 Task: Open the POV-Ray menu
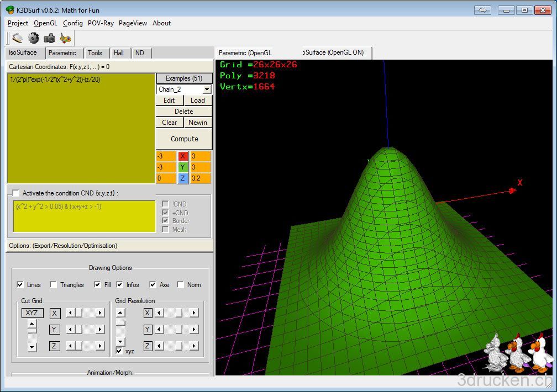[101, 23]
